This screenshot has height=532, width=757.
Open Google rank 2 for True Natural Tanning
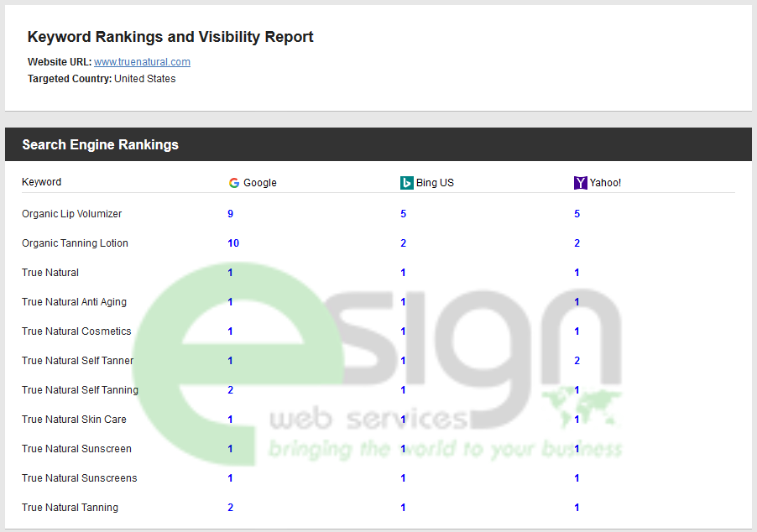coord(231,508)
